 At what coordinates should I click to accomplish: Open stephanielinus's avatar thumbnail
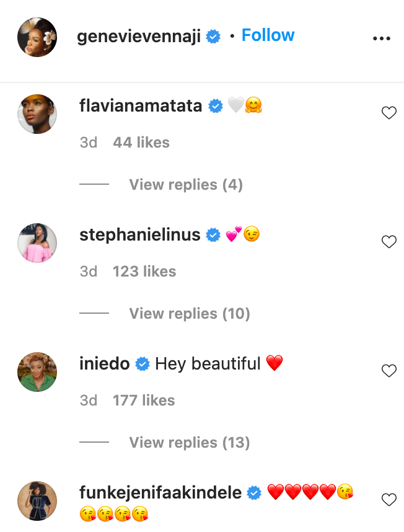click(x=37, y=243)
